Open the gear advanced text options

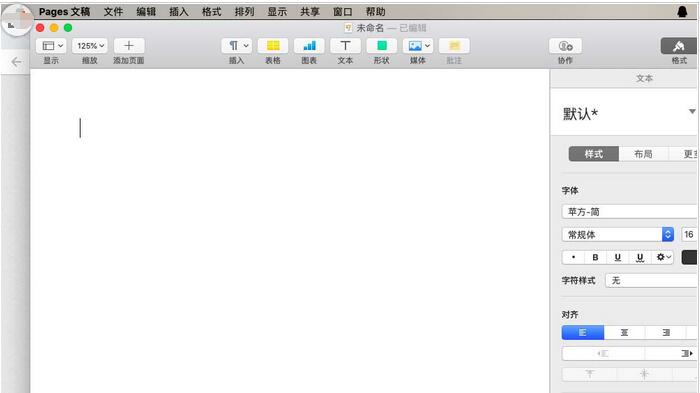coord(662,257)
